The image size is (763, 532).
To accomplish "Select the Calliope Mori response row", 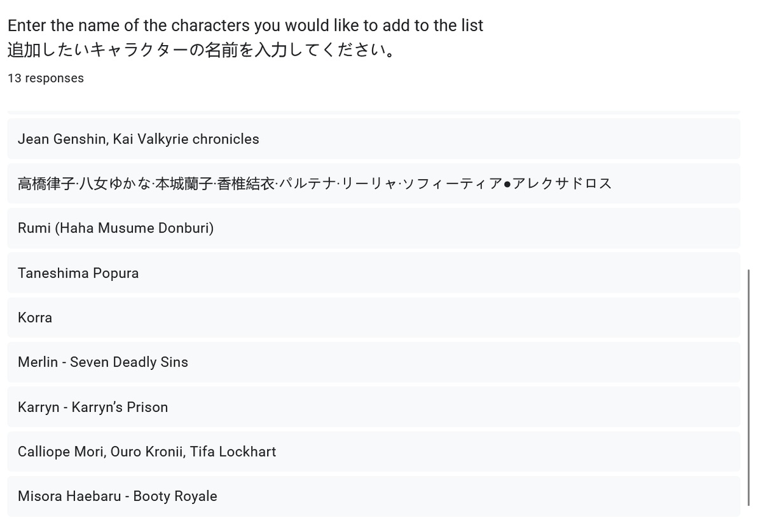I will click(373, 452).
